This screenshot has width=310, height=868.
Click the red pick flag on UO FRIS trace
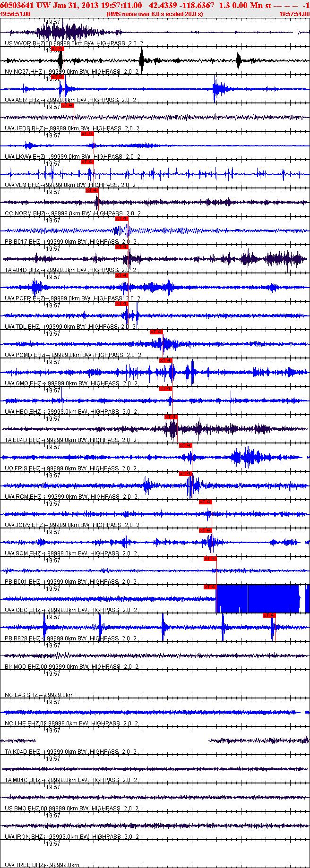click(x=185, y=445)
